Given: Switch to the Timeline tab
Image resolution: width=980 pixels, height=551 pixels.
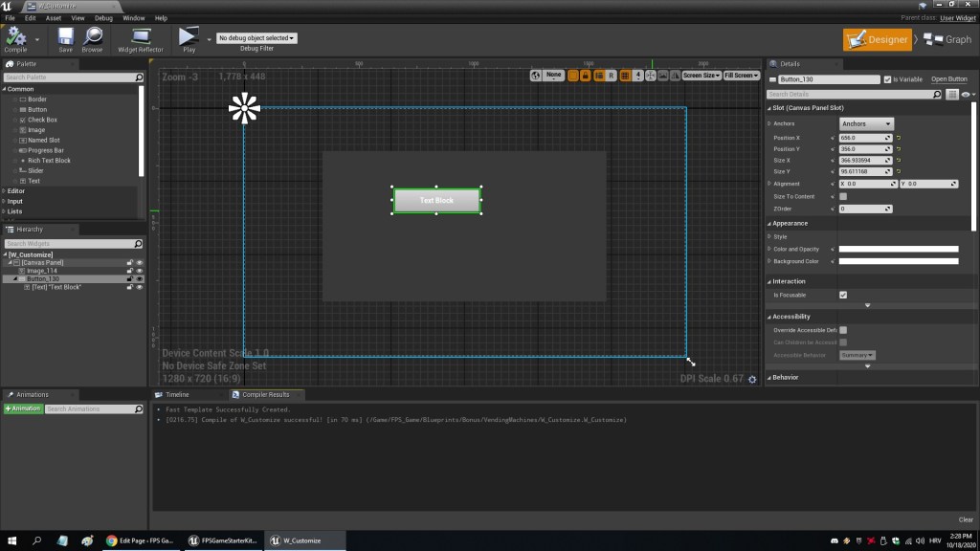Looking at the screenshot, I should tap(177, 394).
